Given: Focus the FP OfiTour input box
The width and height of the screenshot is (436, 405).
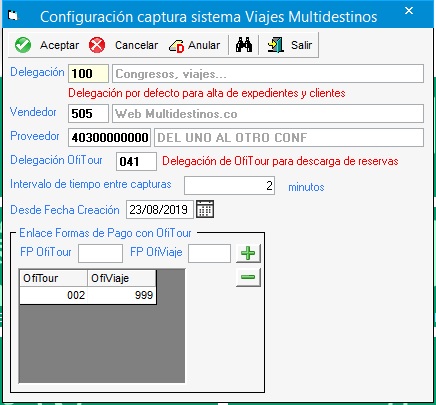Looking at the screenshot, I should point(100,253).
